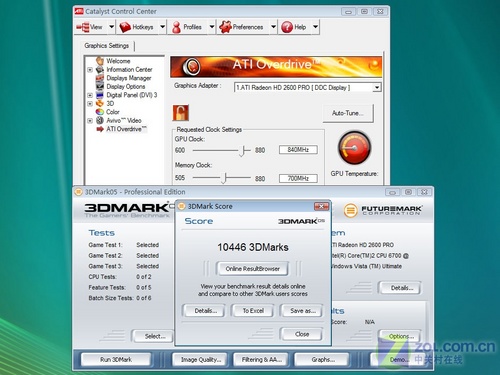Click the GPU Clock slider handle
The width and height of the screenshot is (500, 375).
coord(243,151)
